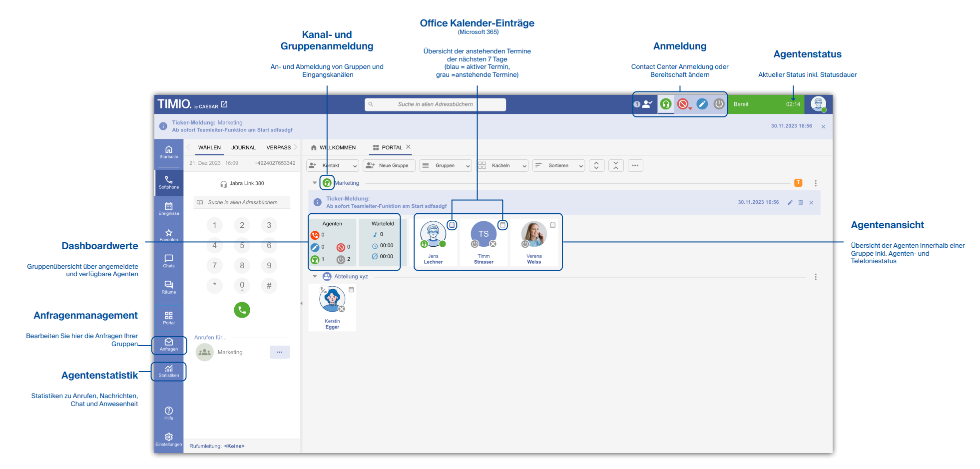980x469 pixels.
Task: Click the green call button on dialpad
Action: point(242,310)
